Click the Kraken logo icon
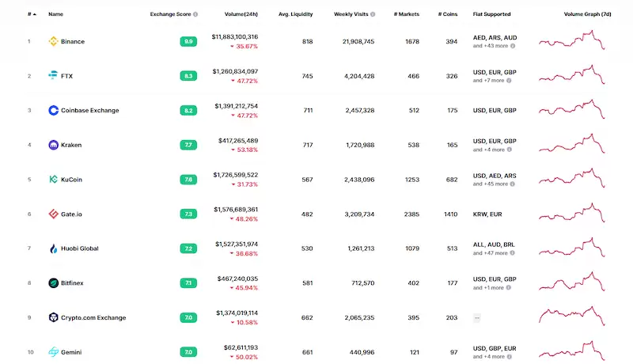Viewport: 633px width, 364px height. pyautogui.click(x=54, y=146)
